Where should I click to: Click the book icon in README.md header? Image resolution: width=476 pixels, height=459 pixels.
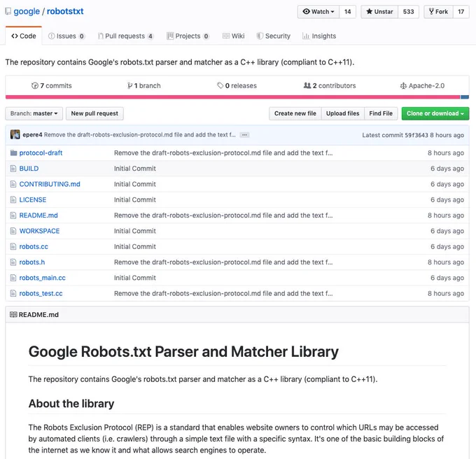(13, 315)
